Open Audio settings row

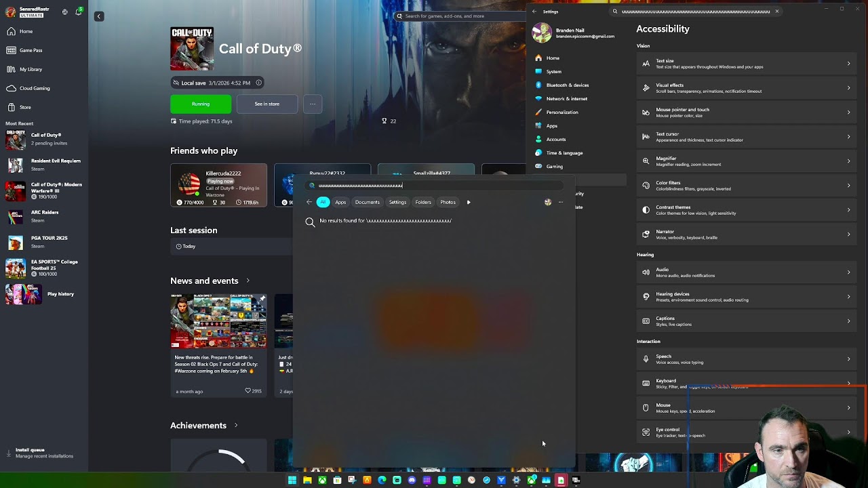click(746, 272)
